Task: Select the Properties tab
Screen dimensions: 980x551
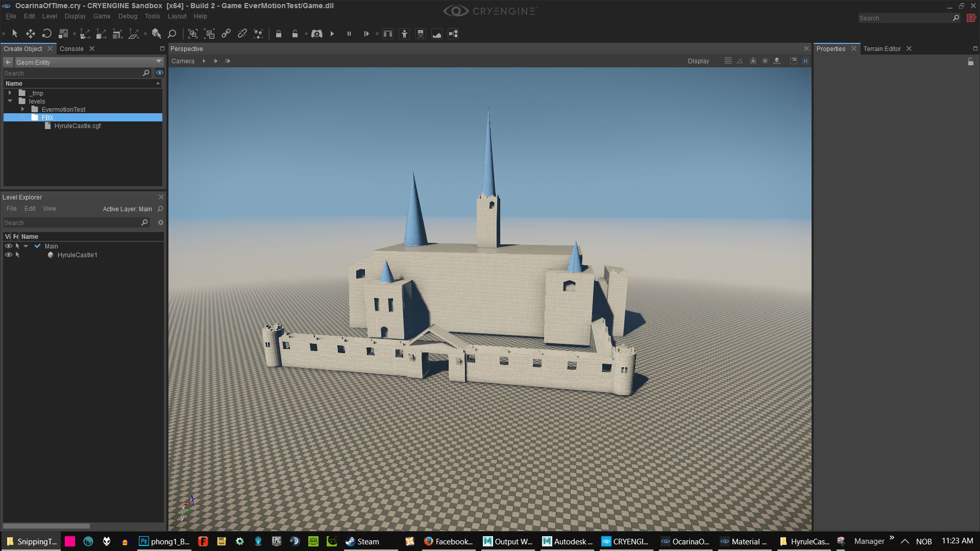Action: [x=830, y=49]
